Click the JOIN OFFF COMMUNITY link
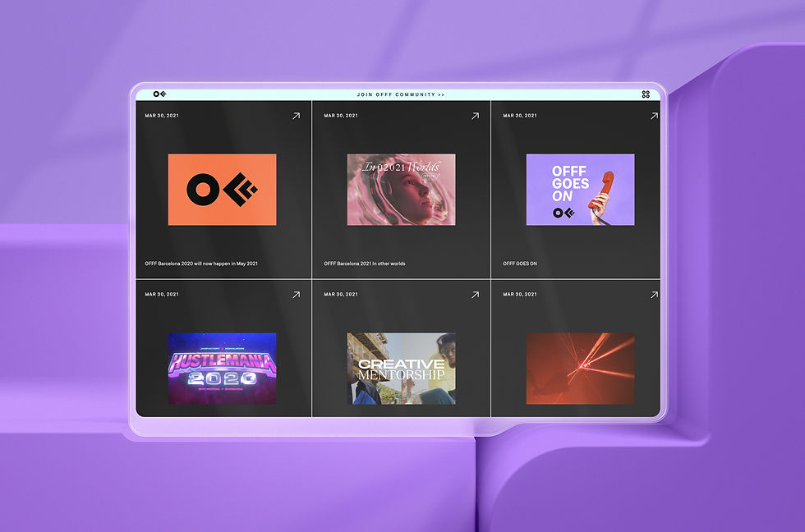This screenshot has height=532, width=805. 401,94
